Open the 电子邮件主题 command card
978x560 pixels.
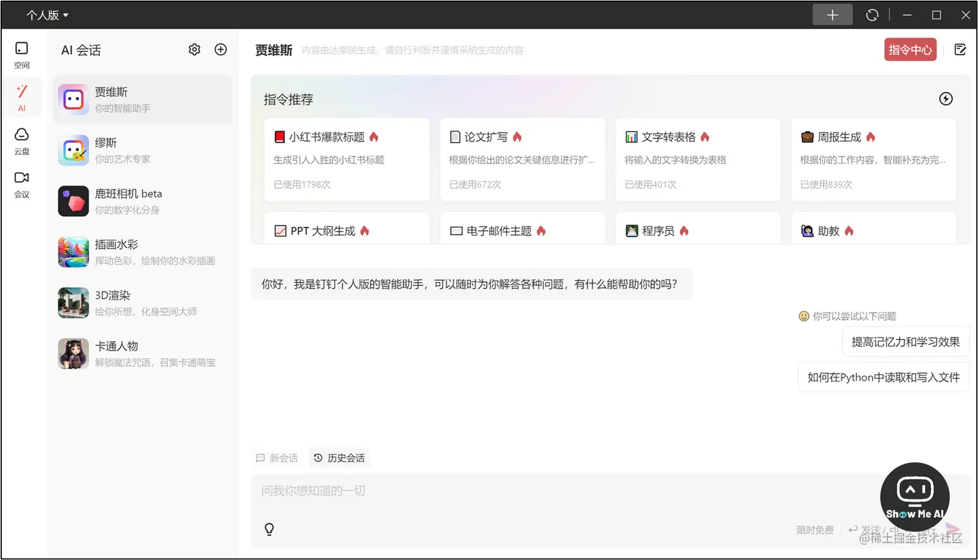pyautogui.click(x=523, y=228)
